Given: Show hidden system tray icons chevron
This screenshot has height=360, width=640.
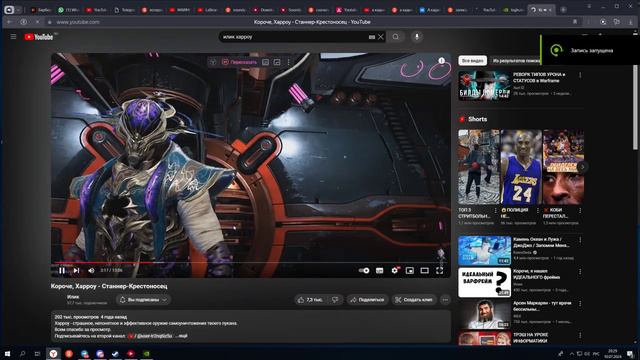Looking at the screenshot, I should tap(571, 353).
